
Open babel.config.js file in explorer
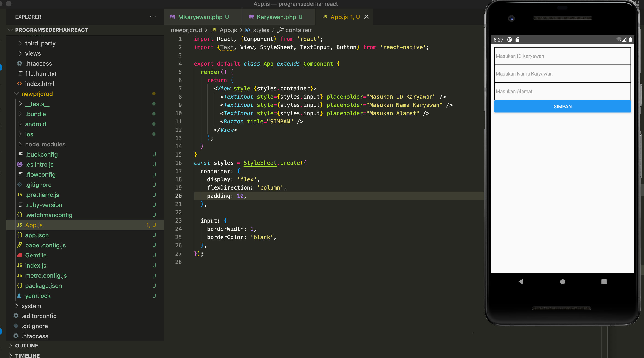[45, 245]
